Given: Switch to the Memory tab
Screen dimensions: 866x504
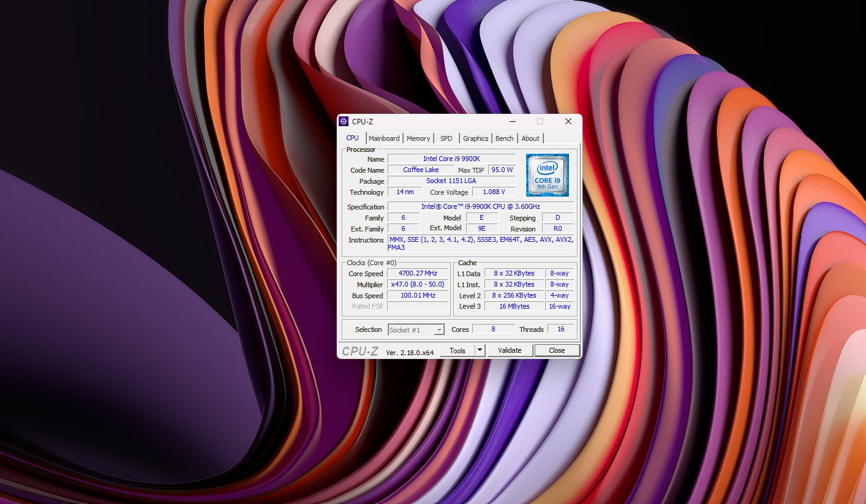Looking at the screenshot, I should (x=418, y=138).
